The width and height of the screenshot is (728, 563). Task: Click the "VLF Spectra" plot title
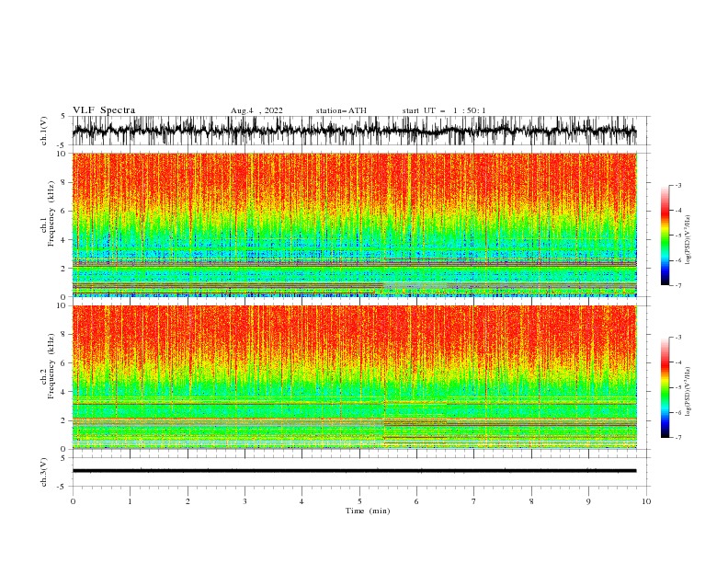click(104, 110)
